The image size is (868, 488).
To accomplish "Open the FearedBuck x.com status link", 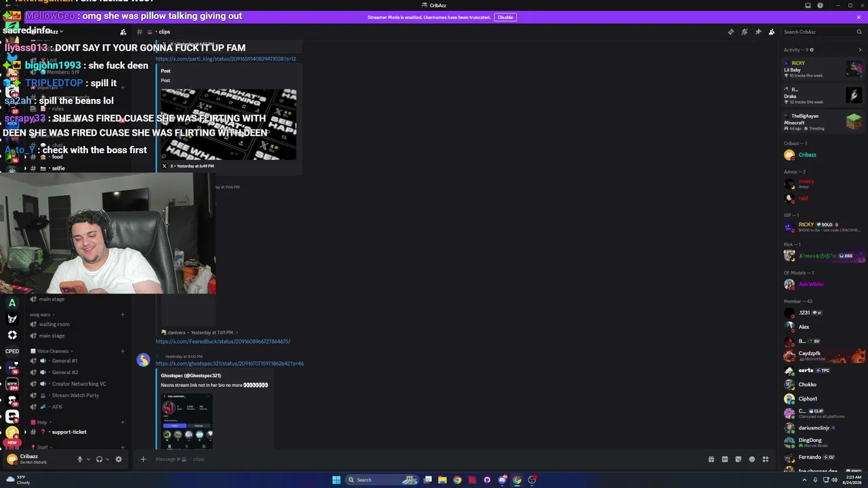I will 222,342.
